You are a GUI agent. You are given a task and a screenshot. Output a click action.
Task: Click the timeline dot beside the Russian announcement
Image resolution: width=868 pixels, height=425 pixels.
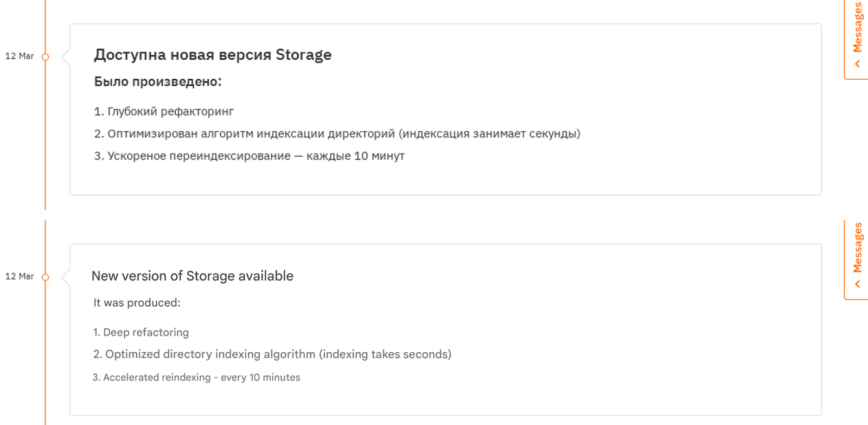[46, 56]
